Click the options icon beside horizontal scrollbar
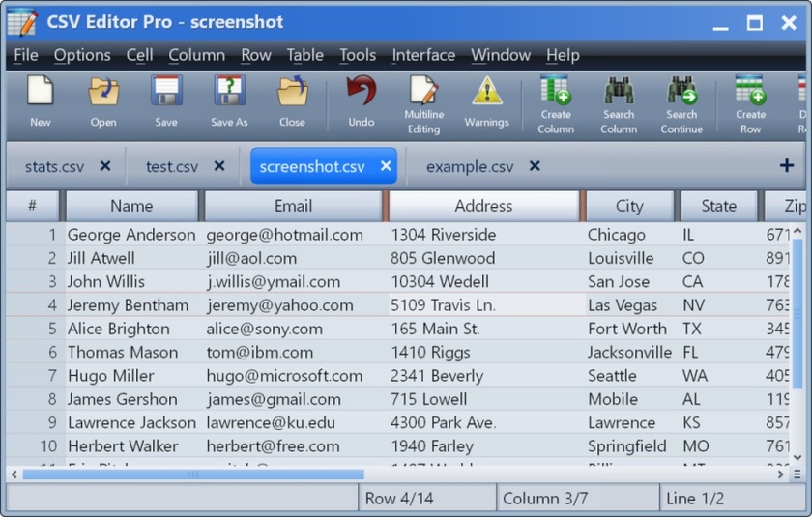 click(797, 474)
